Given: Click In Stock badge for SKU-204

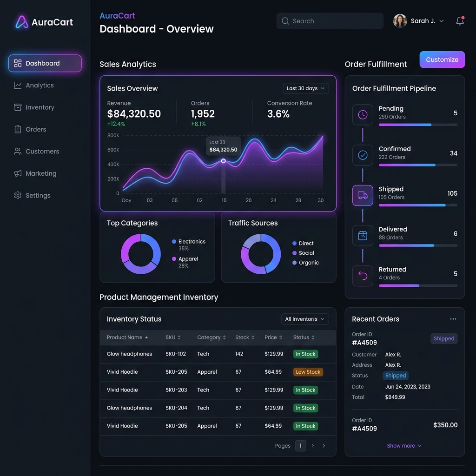Looking at the screenshot, I should (x=305, y=408).
